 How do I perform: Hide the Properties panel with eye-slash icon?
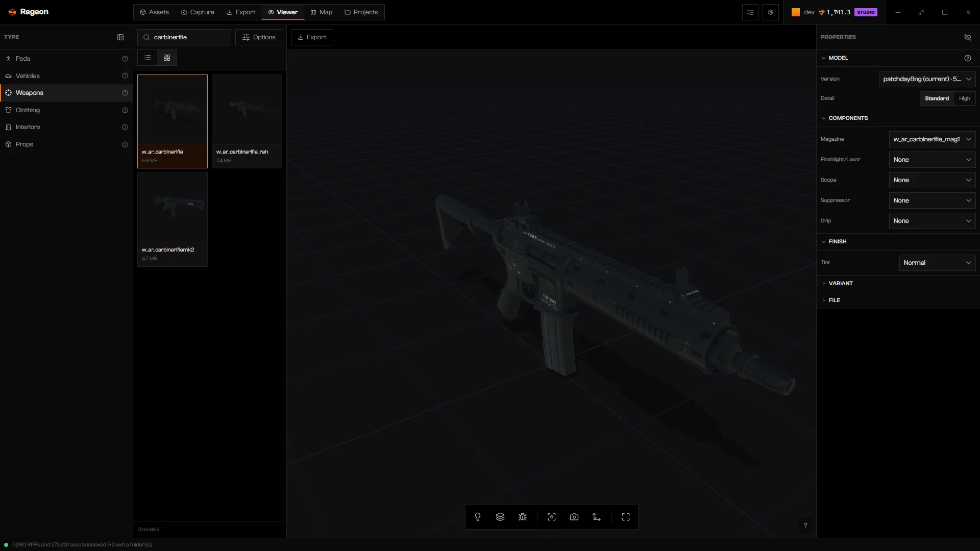[x=968, y=37]
